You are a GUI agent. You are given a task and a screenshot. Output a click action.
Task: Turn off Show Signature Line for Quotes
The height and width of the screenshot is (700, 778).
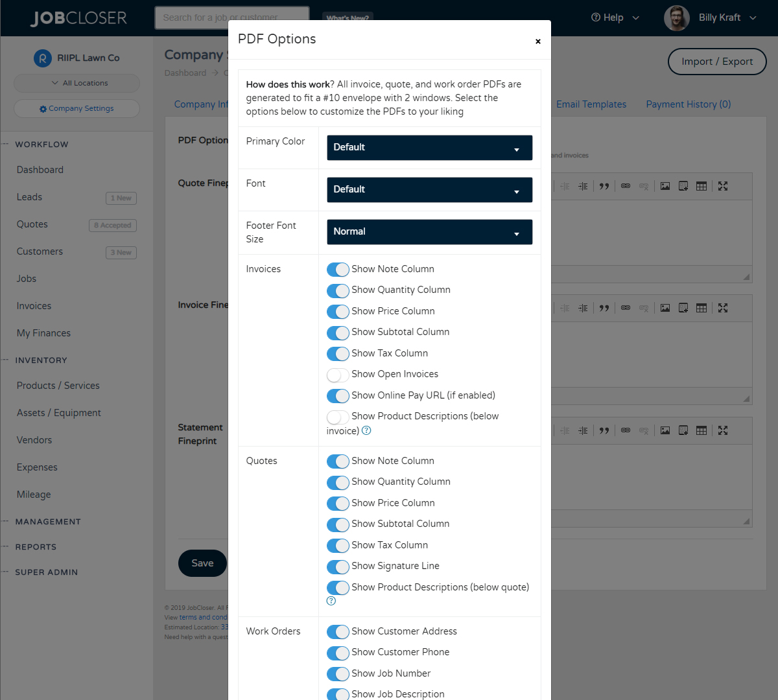(338, 566)
